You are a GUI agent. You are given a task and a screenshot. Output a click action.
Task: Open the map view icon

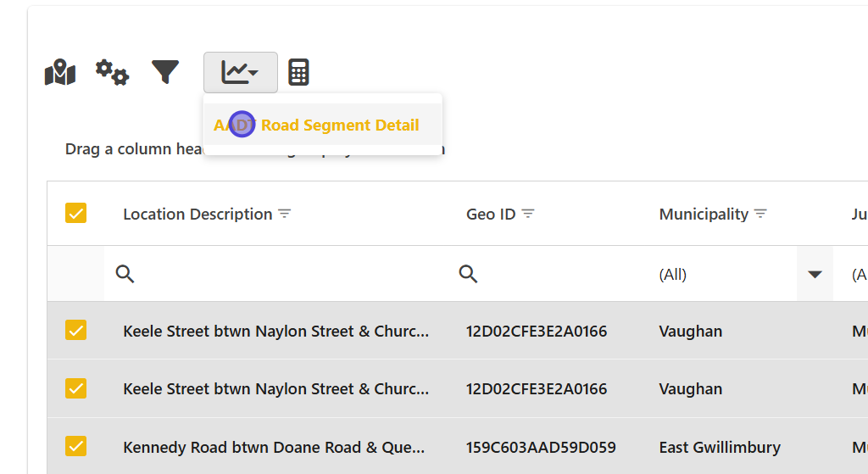click(60, 73)
